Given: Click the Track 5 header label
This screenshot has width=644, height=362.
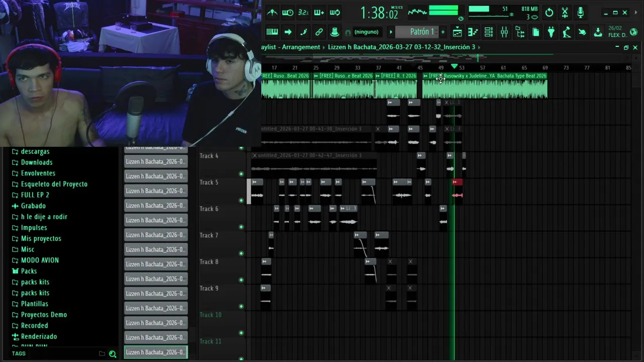Looking at the screenshot, I should 209,183.
